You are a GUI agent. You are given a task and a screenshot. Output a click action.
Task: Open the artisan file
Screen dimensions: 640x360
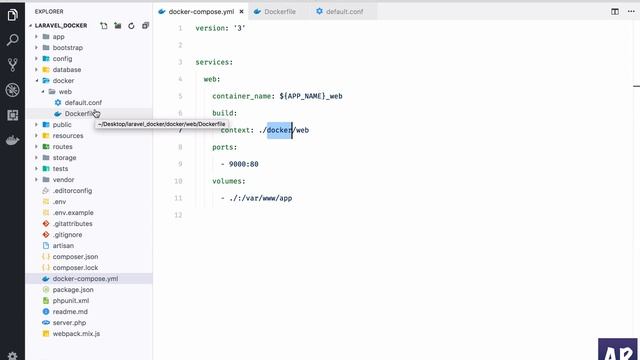tap(63, 246)
